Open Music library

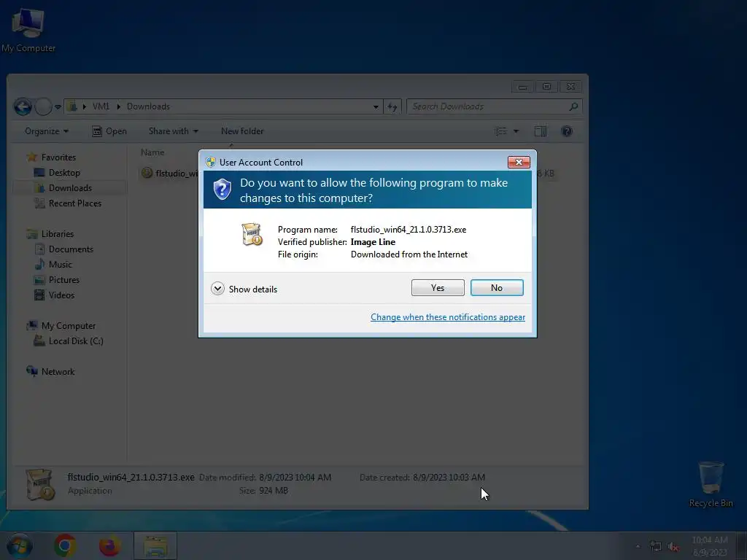tap(60, 264)
